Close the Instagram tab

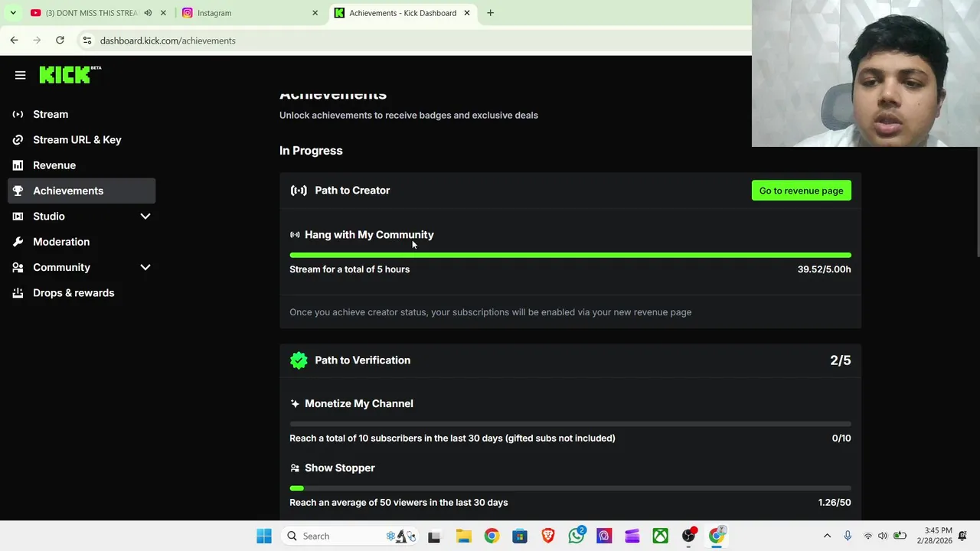coord(315,13)
